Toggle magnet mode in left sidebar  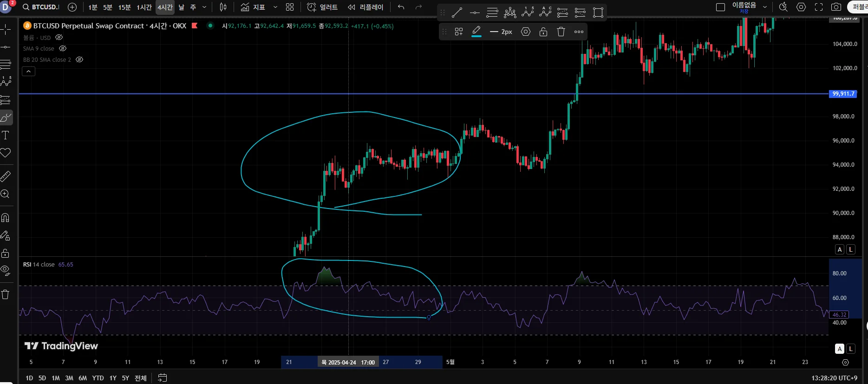click(x=6, y=217)
